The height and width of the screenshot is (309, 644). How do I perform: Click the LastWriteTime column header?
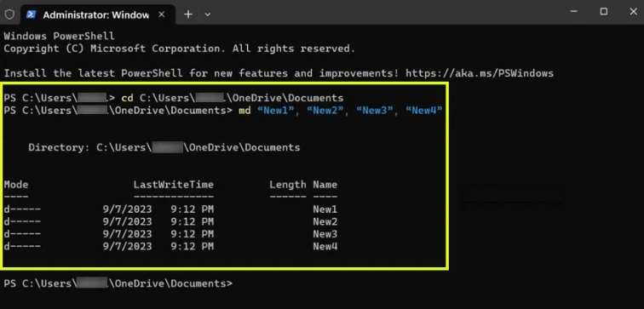pyautogui.click(x=173, y=185)
